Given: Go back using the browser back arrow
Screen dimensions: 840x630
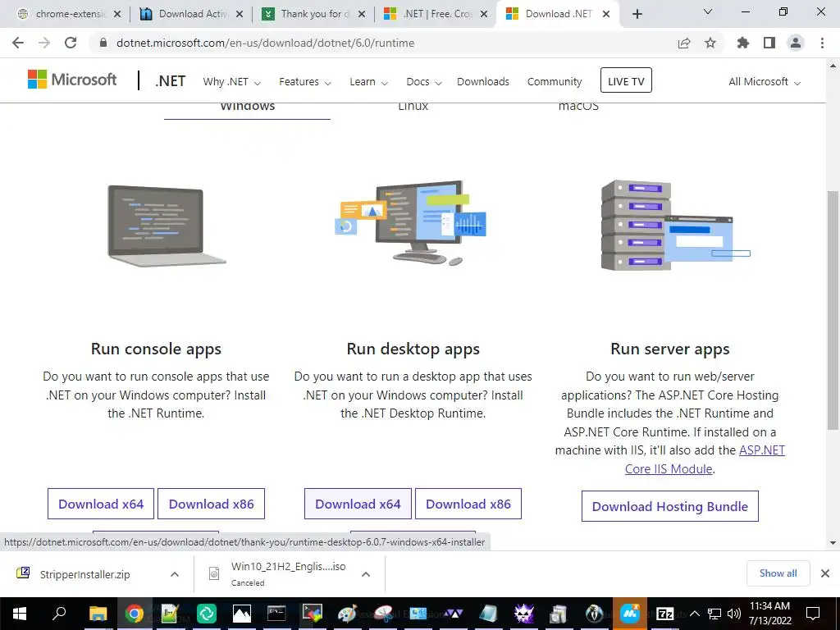Looking at the screenshot, I should [18, 43].
